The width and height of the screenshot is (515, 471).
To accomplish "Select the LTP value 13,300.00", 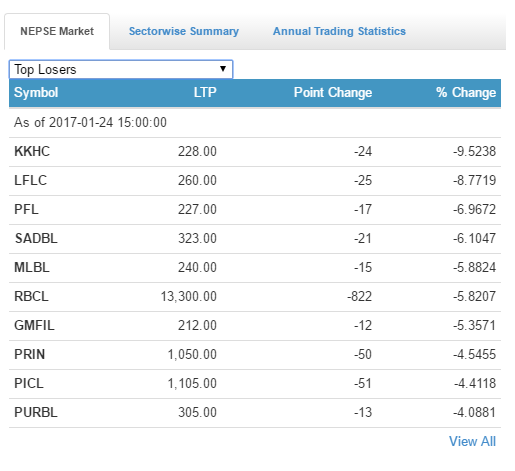I will point(189,296).
